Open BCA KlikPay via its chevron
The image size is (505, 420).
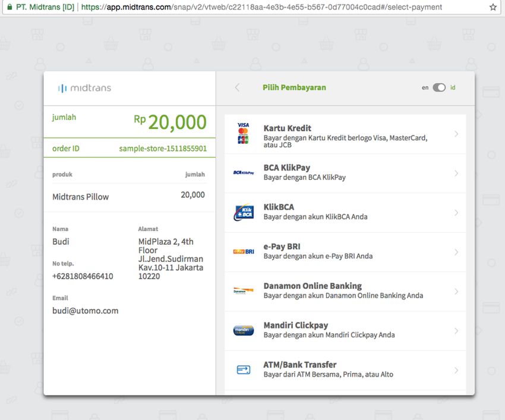click(x=456, y=173)
